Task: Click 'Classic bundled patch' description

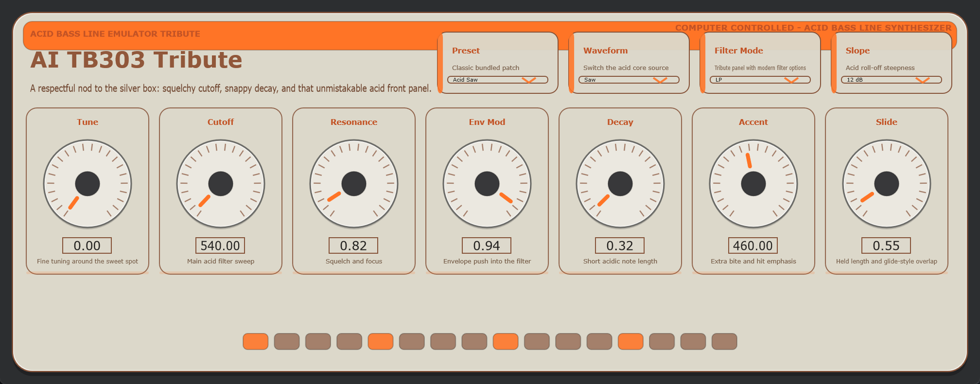Action: [486, 68]
